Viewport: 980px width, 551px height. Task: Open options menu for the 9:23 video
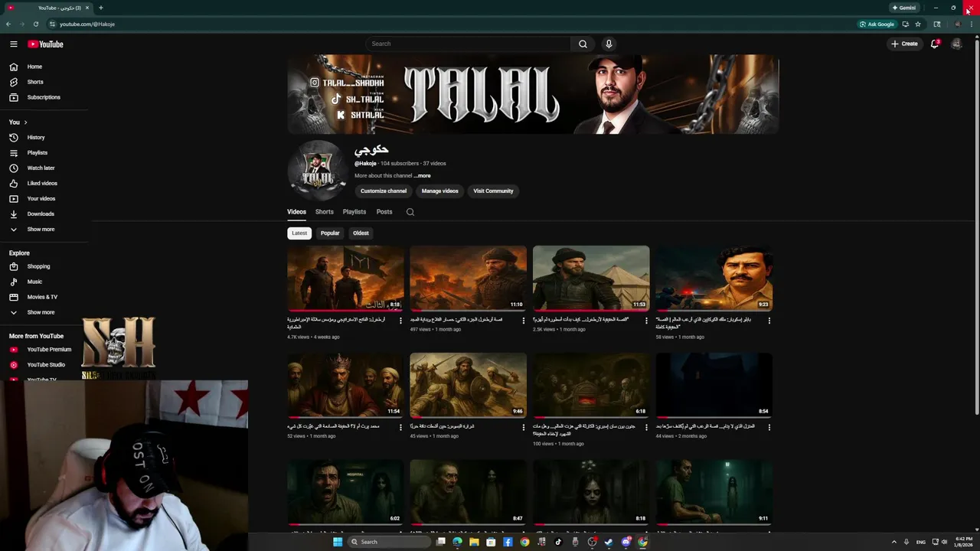point(769,321)
